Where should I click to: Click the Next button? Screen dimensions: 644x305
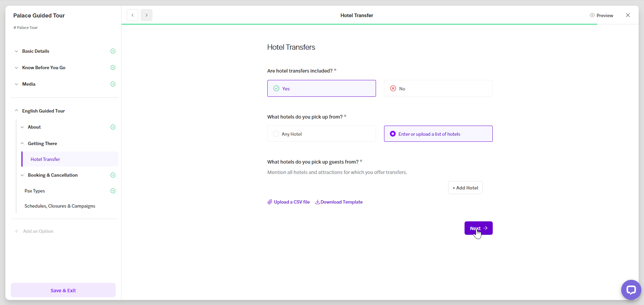479,228
